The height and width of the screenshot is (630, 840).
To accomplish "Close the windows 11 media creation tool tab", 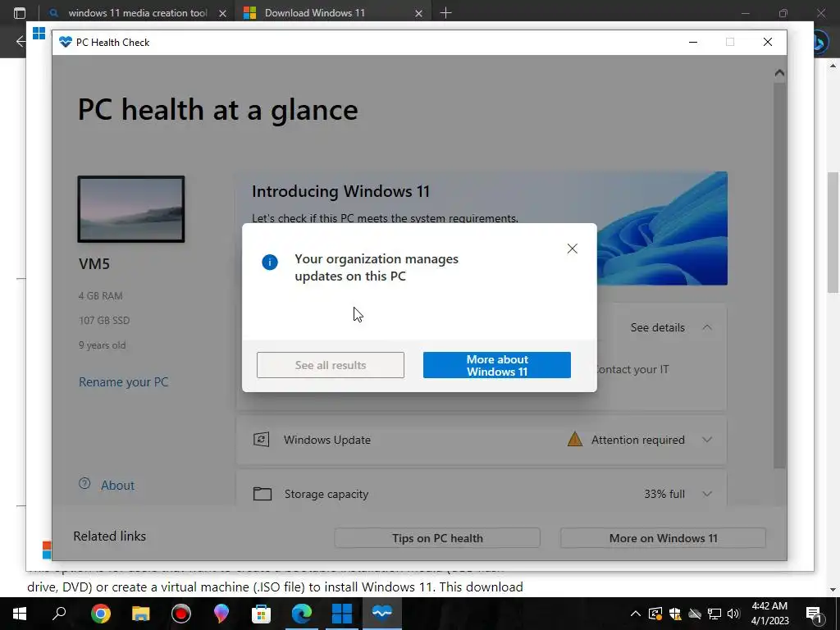I will click(222, 13).
